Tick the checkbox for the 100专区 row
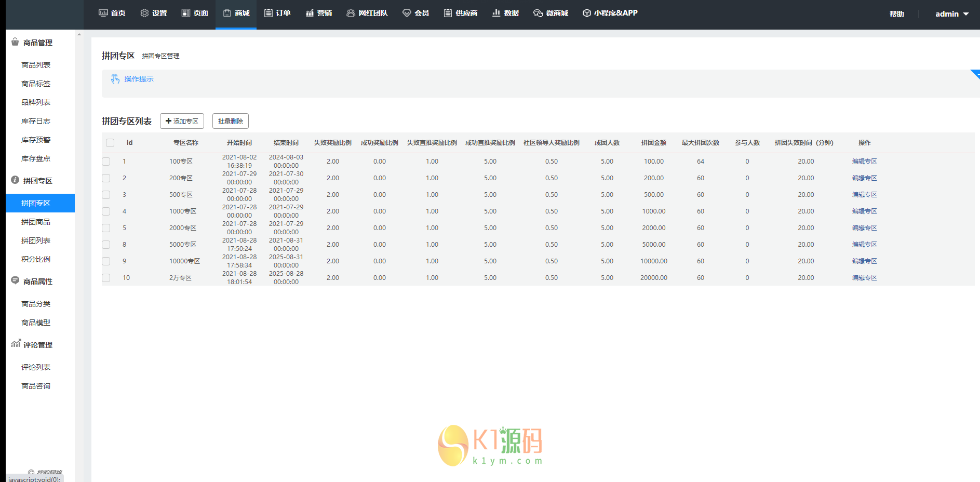The height and width of the screenshot is (482, 980). click(x=106, y=162)
